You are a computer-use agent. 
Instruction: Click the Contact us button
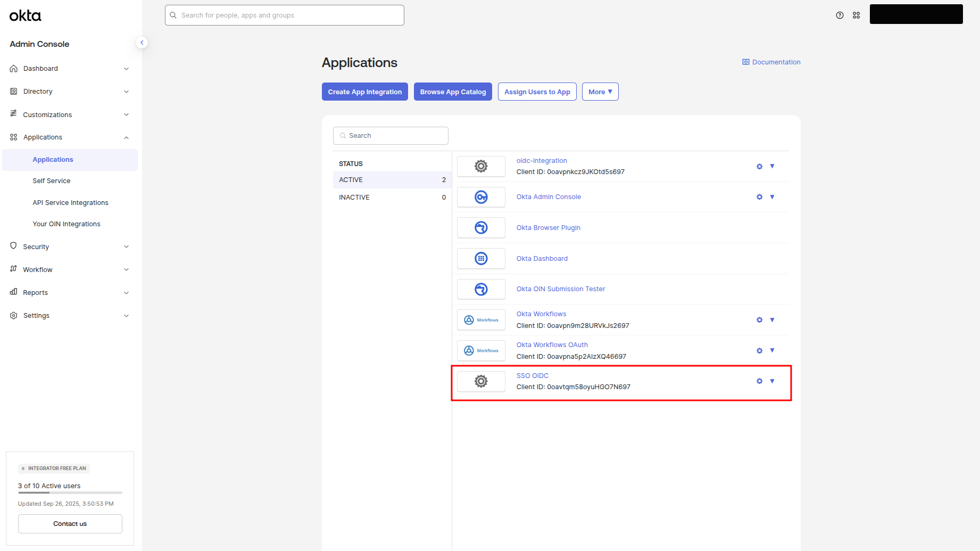[70, 524]
